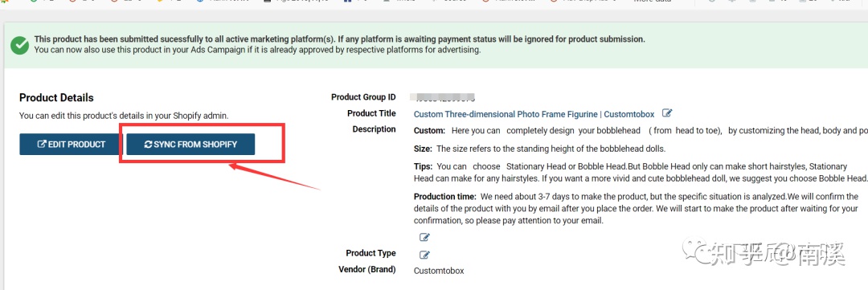Select the 'Custom:' description paragraph
Screen dimensions: 868x290
pos(641,131)
